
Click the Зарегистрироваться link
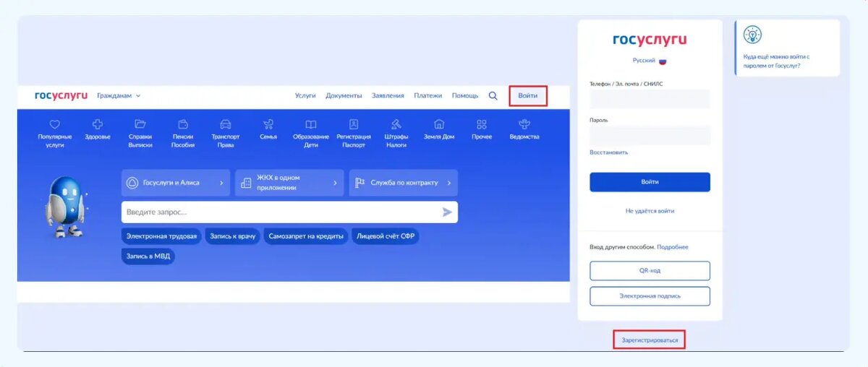point(650,340)
